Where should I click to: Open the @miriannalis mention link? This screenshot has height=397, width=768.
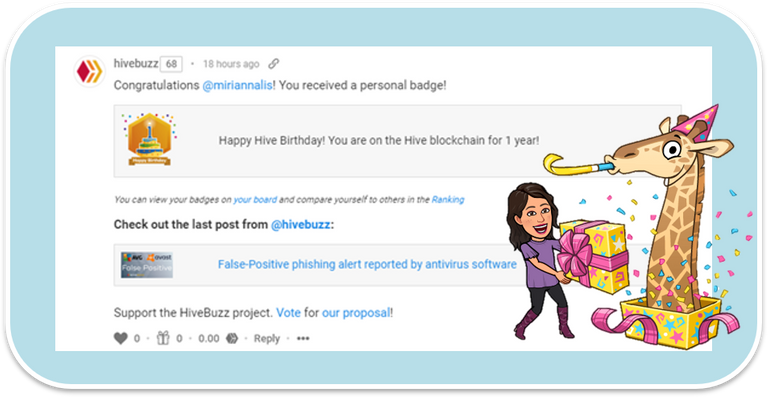click(x=238, y=85)
